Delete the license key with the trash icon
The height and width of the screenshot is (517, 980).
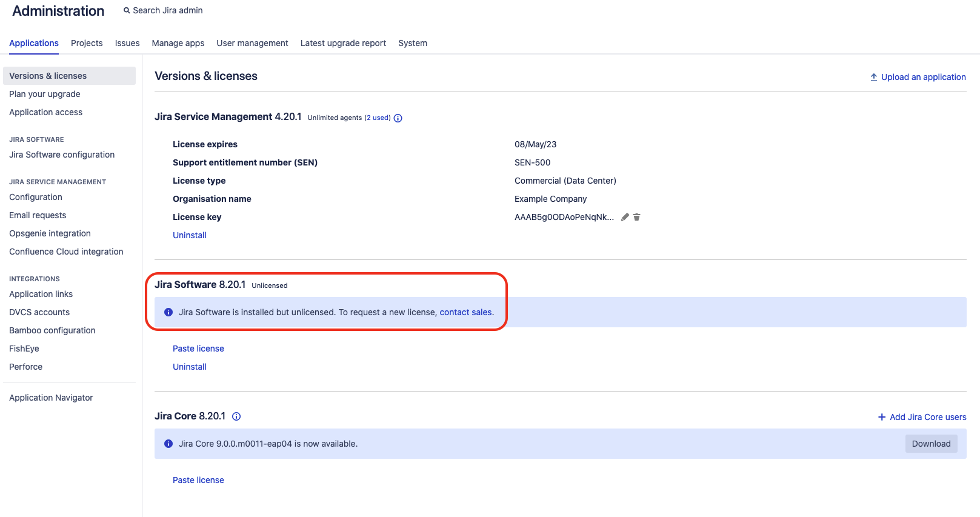click(x=636, y=217)
